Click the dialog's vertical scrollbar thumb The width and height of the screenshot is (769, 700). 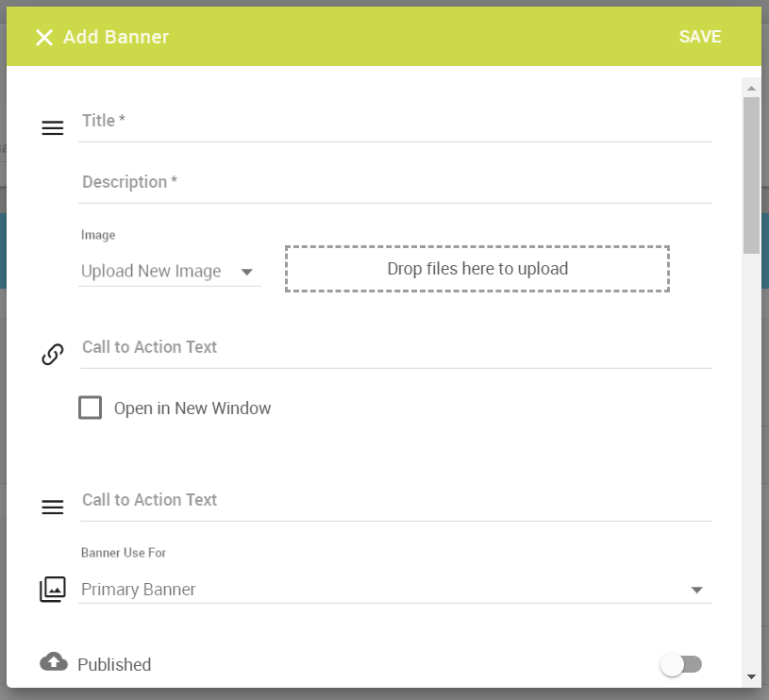[x=751, y=175]
